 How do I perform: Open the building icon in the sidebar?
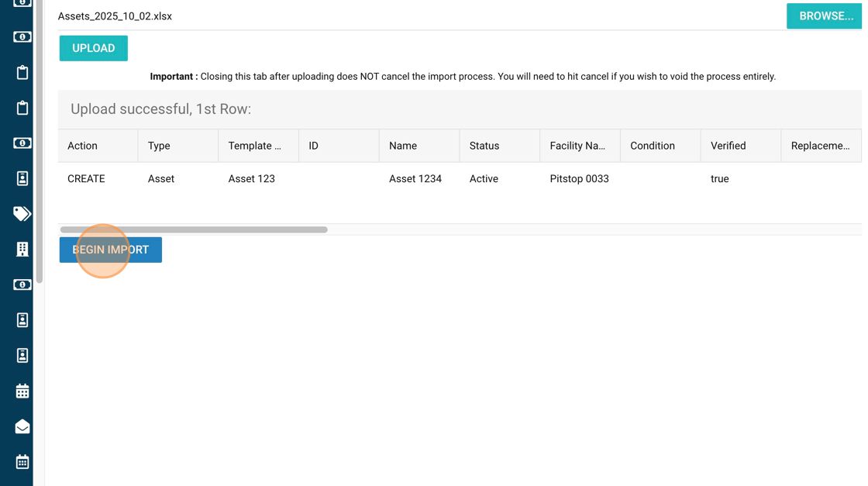pos(22,249)
